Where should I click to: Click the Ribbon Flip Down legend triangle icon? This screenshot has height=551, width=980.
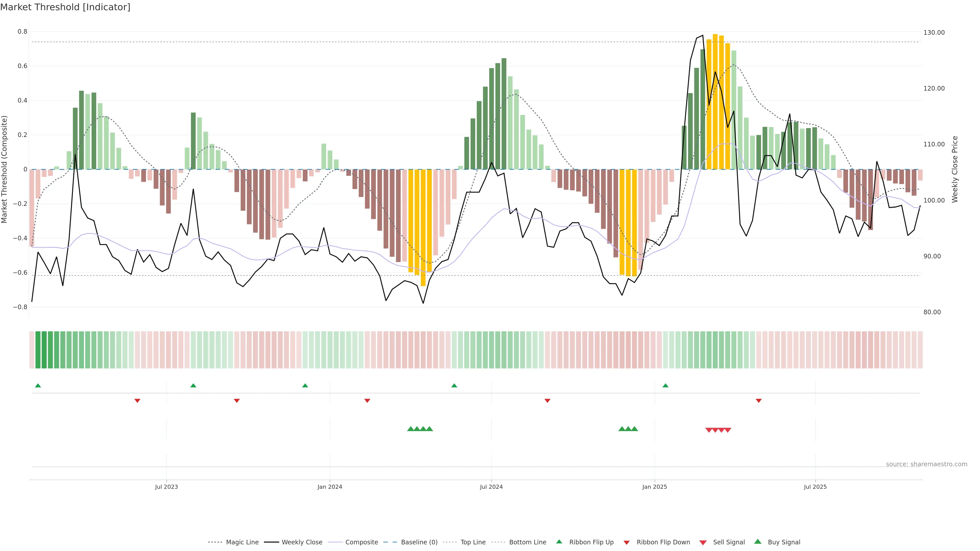pyautogui.click(x=627, y=542)
